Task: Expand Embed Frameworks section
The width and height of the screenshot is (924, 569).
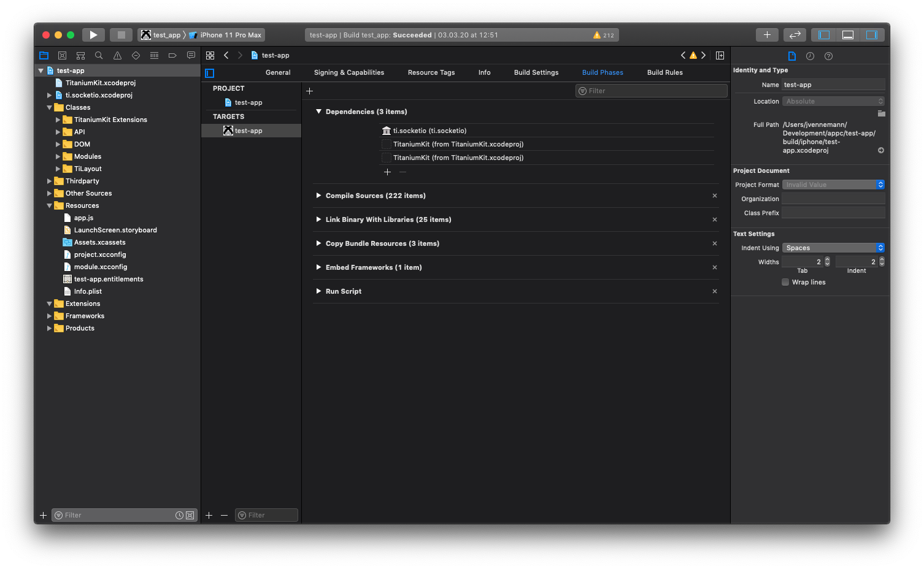Action: tap(318, 267)
